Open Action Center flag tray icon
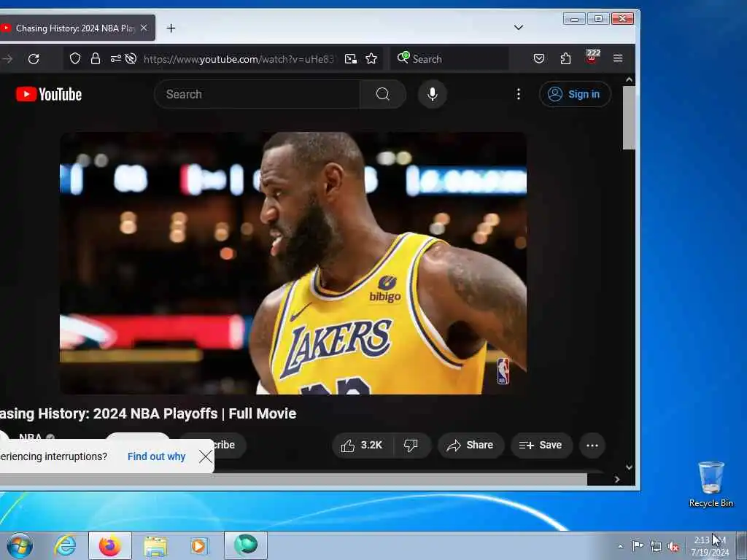 pyautogui.click(x=638, y=545)
